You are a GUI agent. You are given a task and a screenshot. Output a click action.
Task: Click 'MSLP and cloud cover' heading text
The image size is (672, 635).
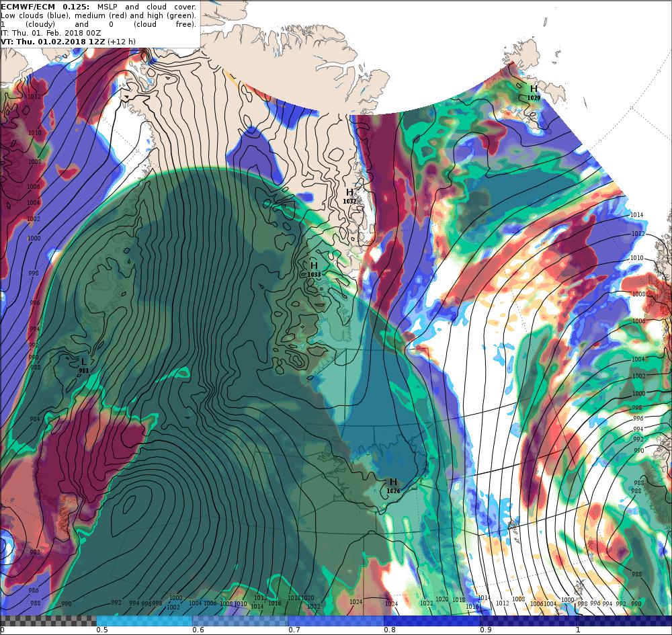click(x=147, y=7)
